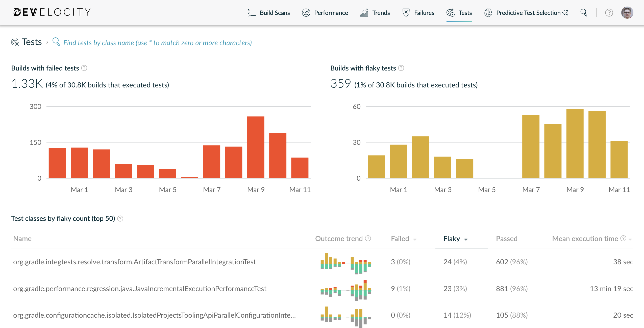644x328 pixels.
Task: Open the Failed column sort dropdown
Action: [x=414, y=239]
